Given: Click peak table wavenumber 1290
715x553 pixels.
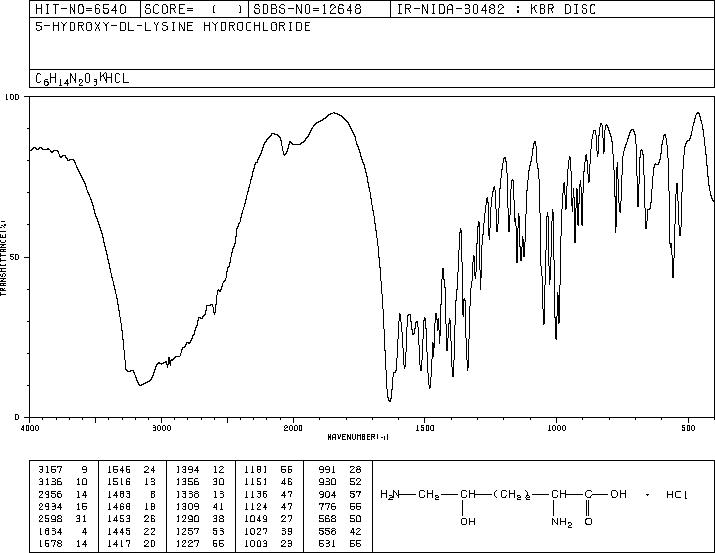Looking at the screenshot, I should point(187,519).
